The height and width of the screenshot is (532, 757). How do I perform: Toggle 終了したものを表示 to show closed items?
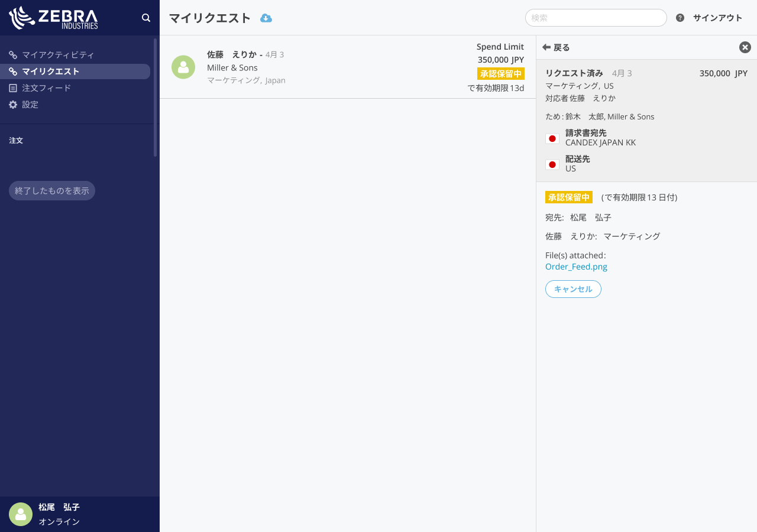(51, 190)
